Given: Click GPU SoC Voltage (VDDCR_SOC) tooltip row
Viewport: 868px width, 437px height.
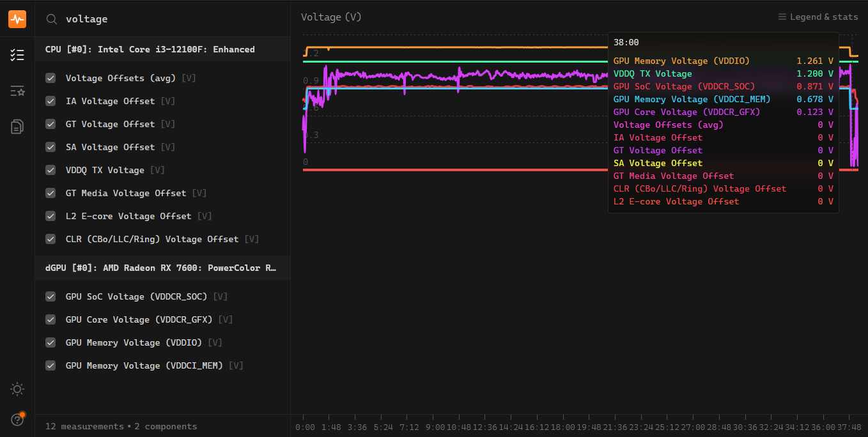Looking at the screenshot, I should point(723,86).
